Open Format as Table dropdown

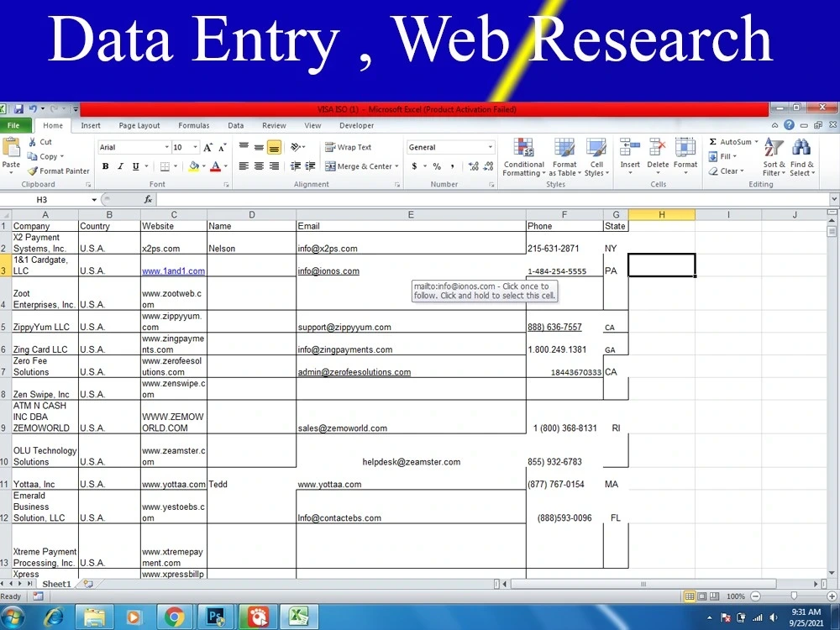point(564,156)
